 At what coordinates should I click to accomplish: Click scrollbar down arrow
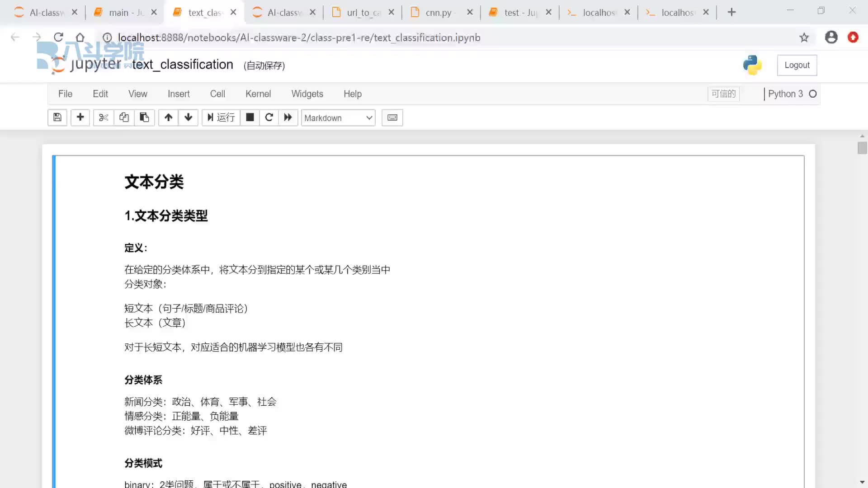click(x=862, y=483)
